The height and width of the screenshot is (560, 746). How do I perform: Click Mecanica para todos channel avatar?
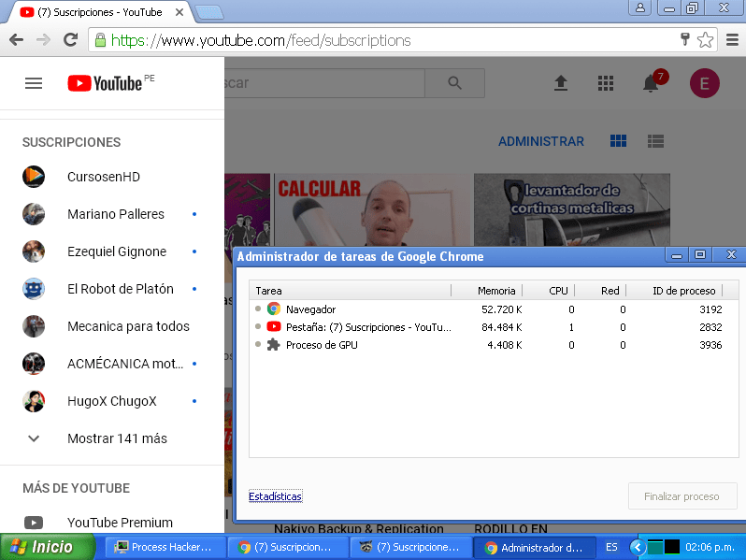(34, 326)
